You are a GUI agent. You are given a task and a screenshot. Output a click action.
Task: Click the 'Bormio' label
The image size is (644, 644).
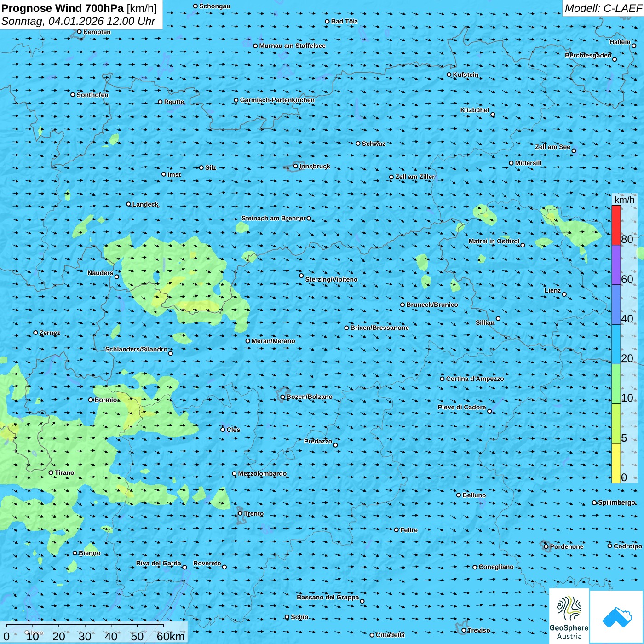tap(106, 400)
